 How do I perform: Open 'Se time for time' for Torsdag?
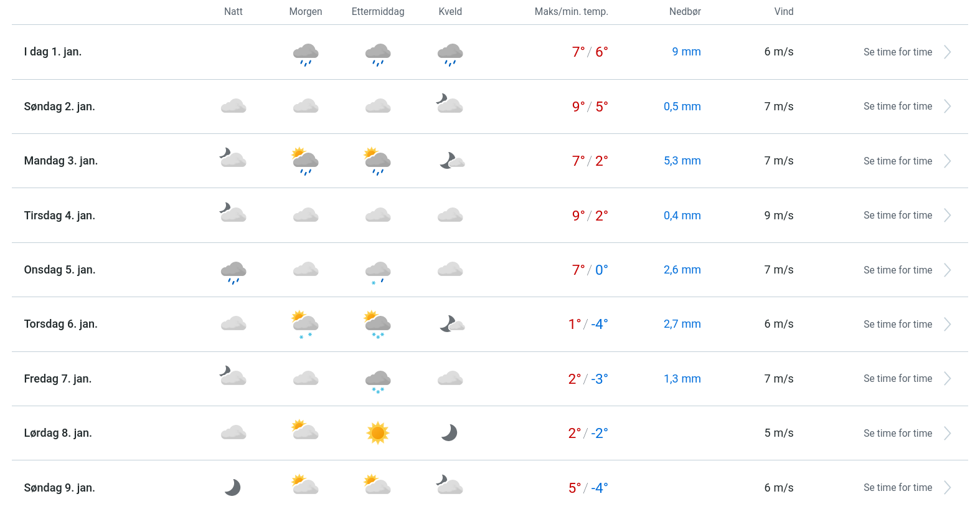tap(897, 325)
